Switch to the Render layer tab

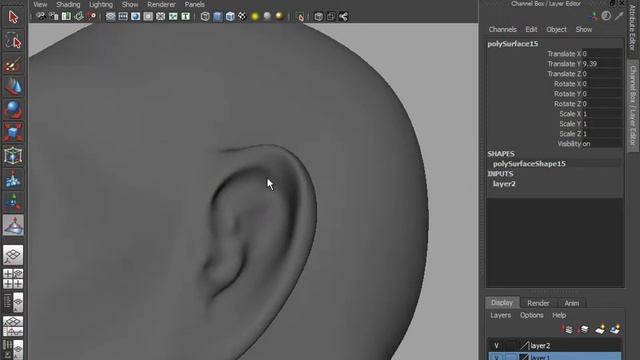538,303
